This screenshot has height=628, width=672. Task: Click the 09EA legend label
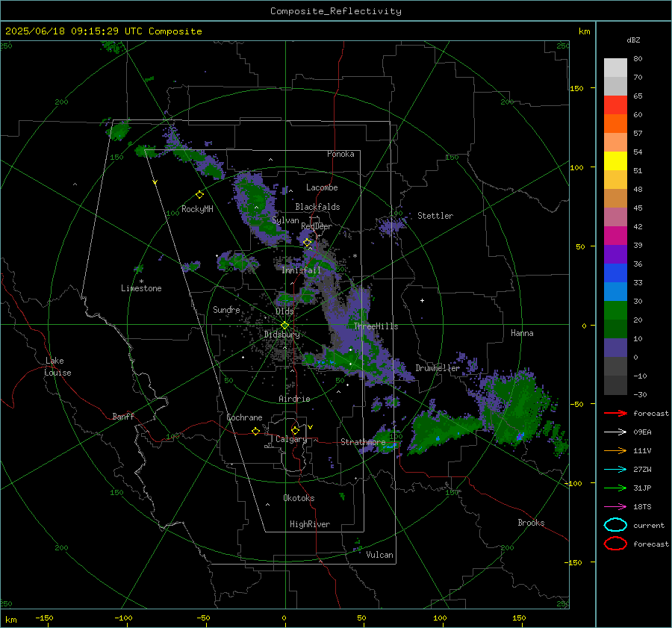pos(642,432)
